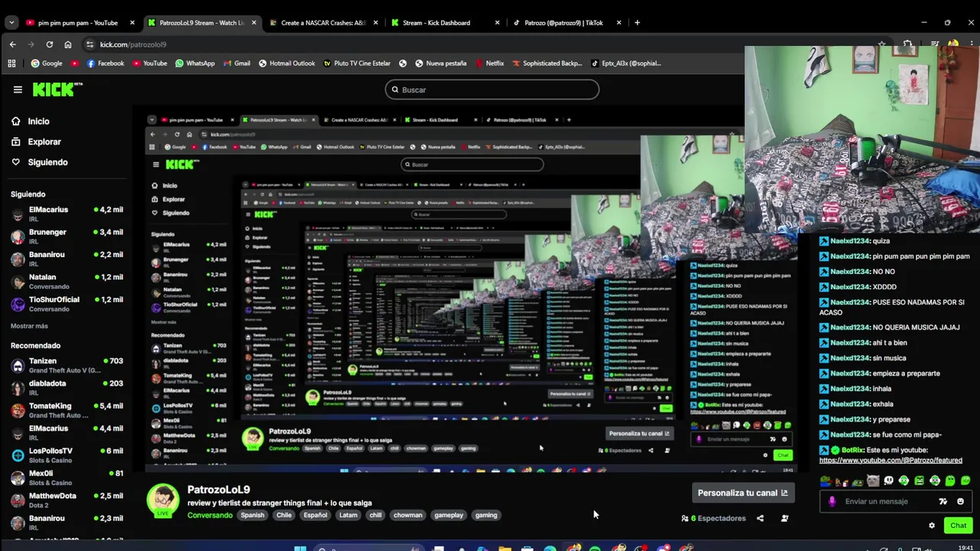Open chat settings gear
The image size is (980, 551).
pos(931,525)
